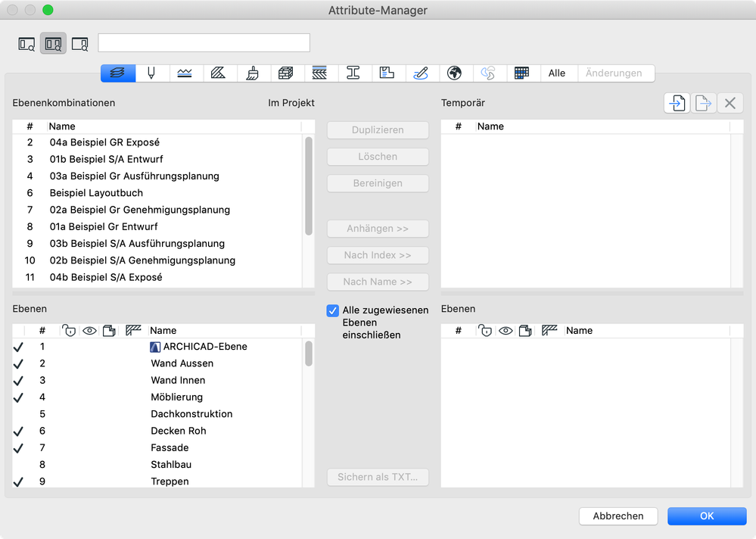Select the Layers attribute tab icon

pos(118,73)
